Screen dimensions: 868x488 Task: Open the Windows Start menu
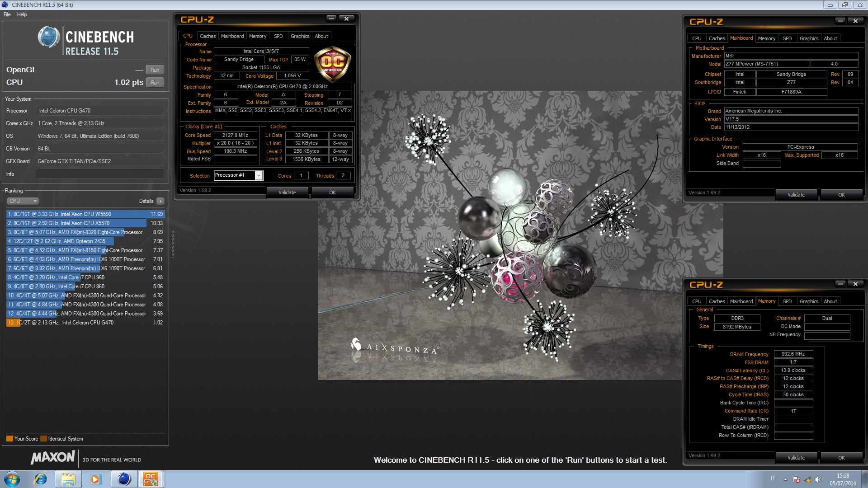point(12,479)
